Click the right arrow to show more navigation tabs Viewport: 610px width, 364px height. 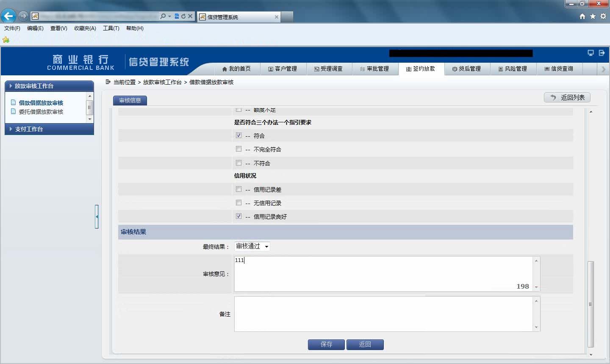click(604, 69)
